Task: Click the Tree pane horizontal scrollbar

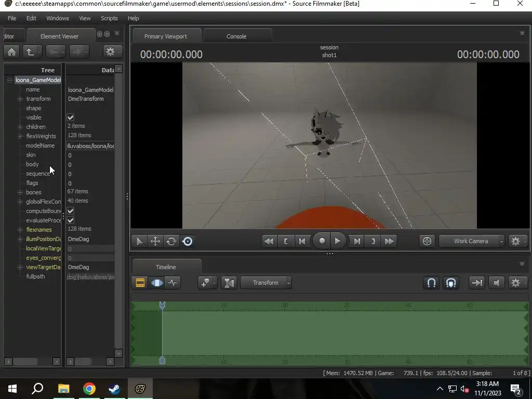Action: 25,362
